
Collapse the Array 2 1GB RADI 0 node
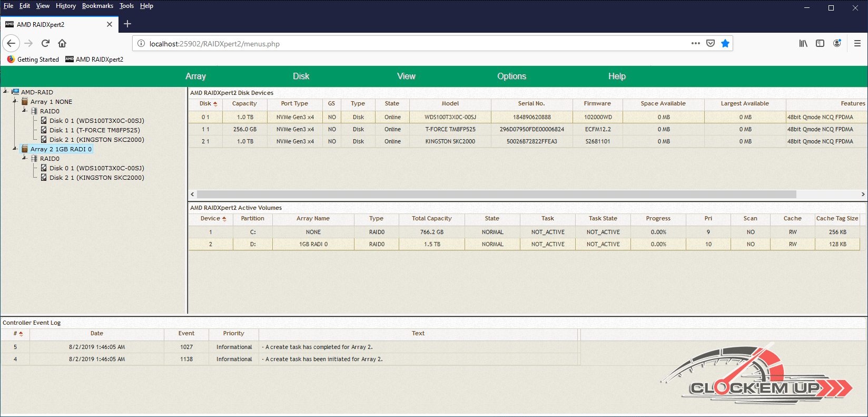pos(15,148)
